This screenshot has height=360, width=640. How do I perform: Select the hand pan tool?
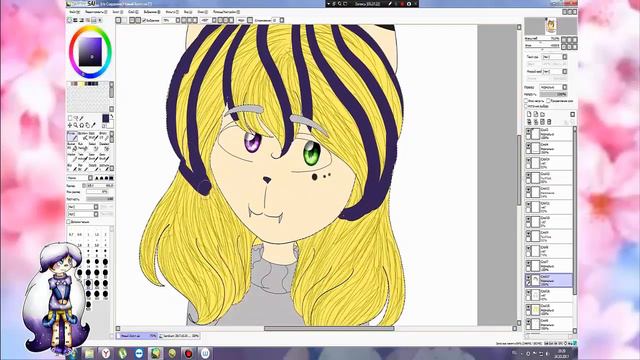click(87, 125)
